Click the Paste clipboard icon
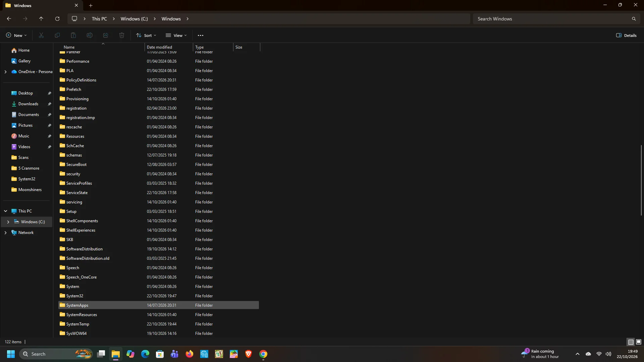This screenshot has width=644, height=362. pos(73,35)
